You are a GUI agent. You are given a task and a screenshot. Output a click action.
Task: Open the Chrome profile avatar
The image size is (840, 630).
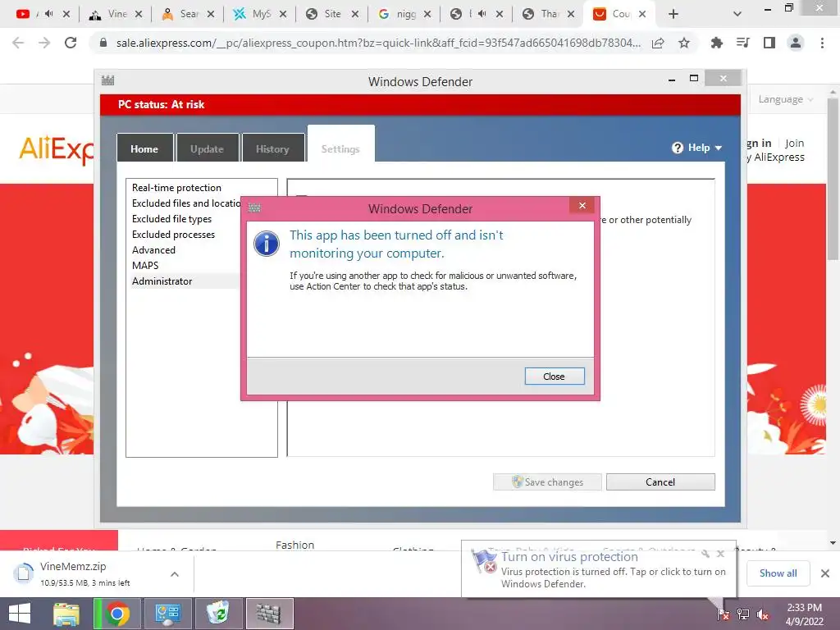point(796,43)
